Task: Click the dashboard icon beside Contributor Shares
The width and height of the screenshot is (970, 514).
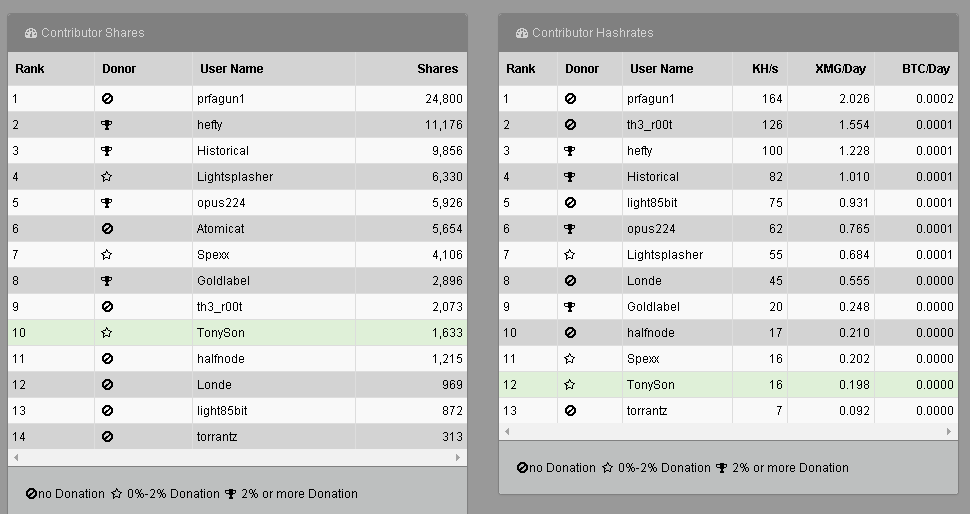Action: (31, 33)
